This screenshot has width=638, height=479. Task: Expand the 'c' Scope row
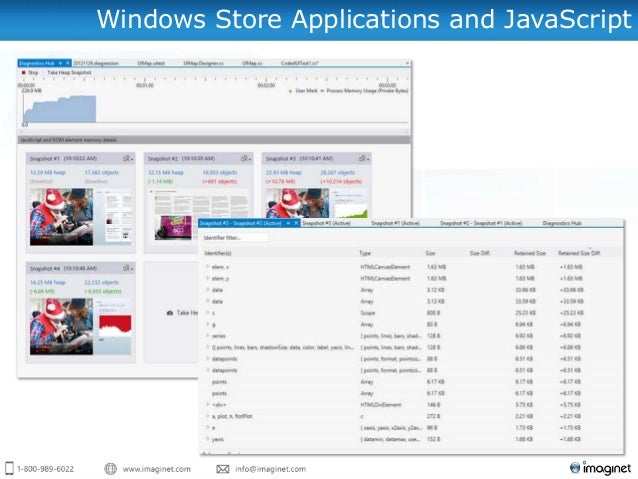[208, 313]
